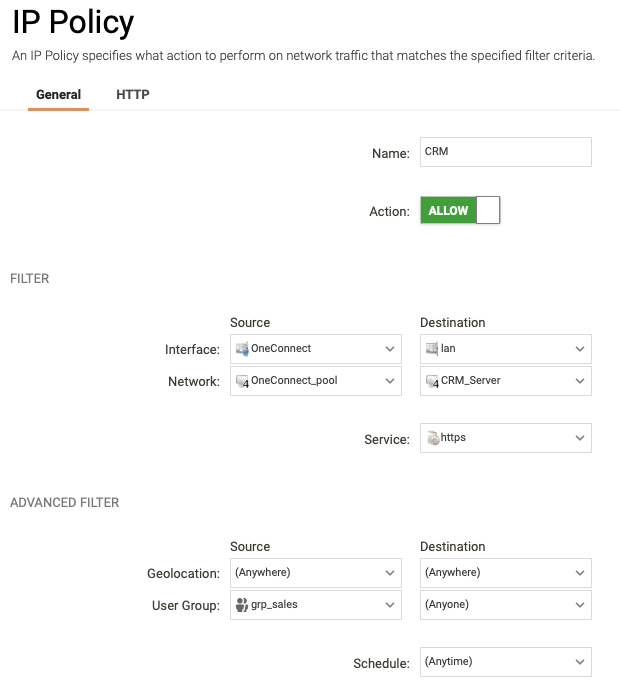Click the white handle of Action toggle
The image size is (620, 693).
(x=488, y=210)
